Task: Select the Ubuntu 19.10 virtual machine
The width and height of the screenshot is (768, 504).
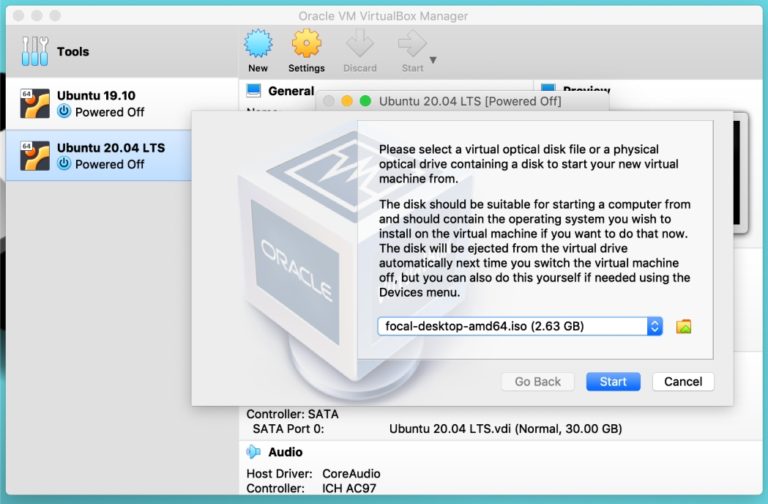Action: tap(122, 103)
